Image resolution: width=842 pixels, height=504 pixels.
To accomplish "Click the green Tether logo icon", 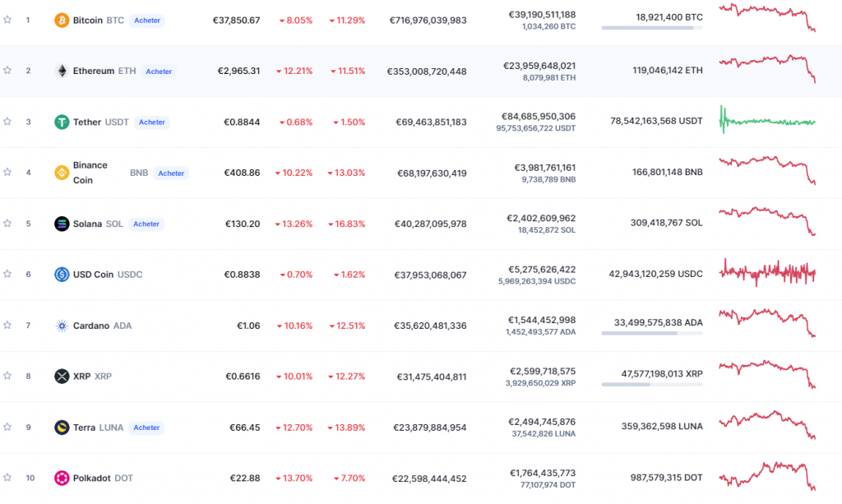I will [62, 122].
